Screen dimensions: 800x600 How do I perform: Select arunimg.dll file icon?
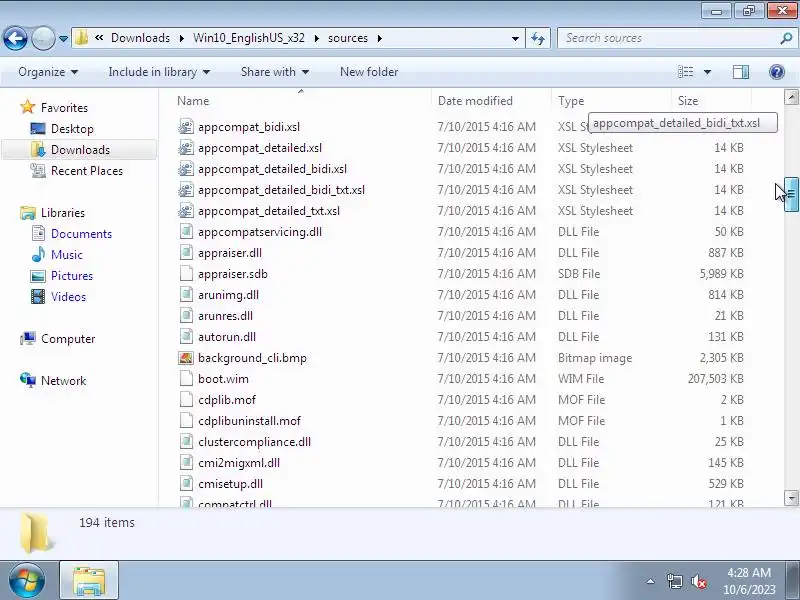click(186, 294)
